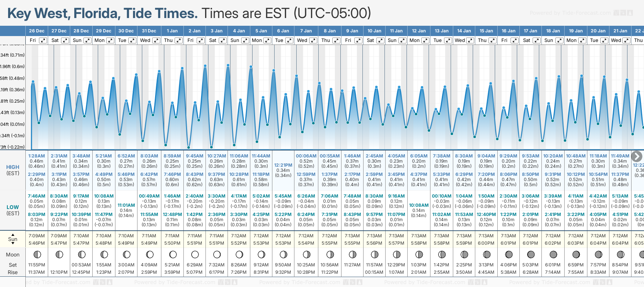The height and width of the screenshot is (287, 644).
Task: Click the expand arrows for Sat 10 Jan
Action: click(380, 40)
